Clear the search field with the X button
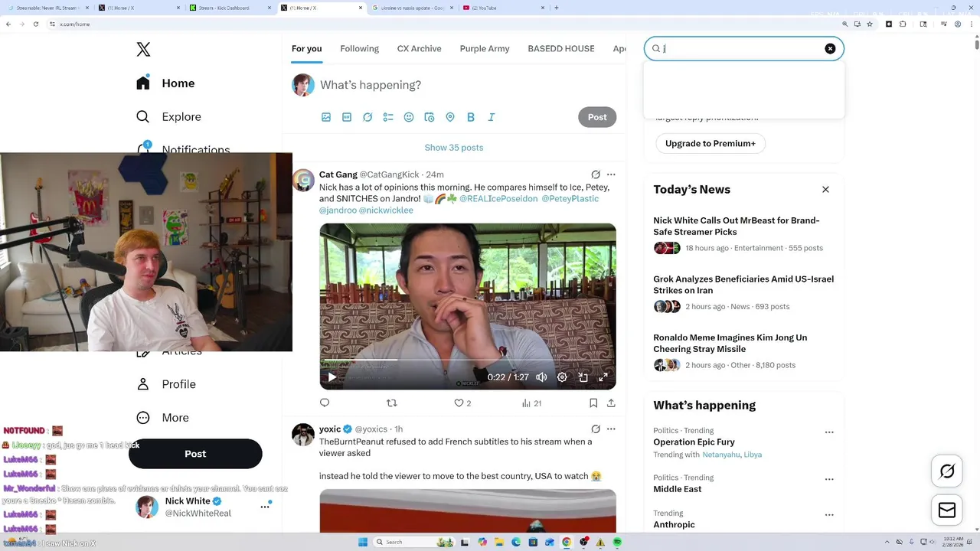This screenshot has width=980, height=551. point(830,48)
